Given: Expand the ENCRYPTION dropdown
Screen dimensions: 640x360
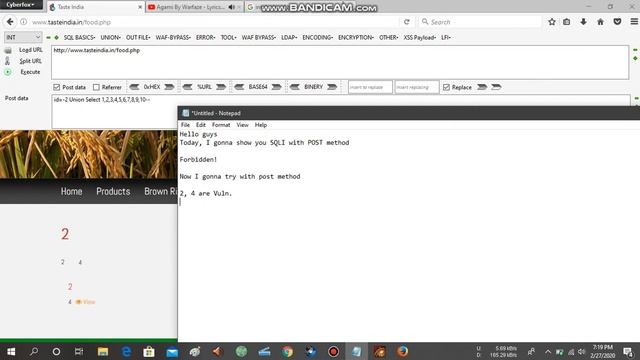Looking at the screenshot, I should pos(356,37).
